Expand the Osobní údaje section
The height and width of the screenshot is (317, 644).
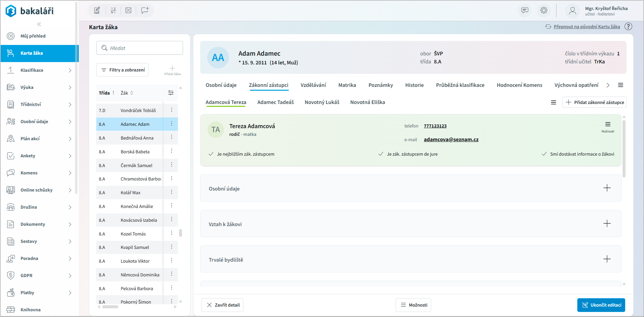coord(607,188)
